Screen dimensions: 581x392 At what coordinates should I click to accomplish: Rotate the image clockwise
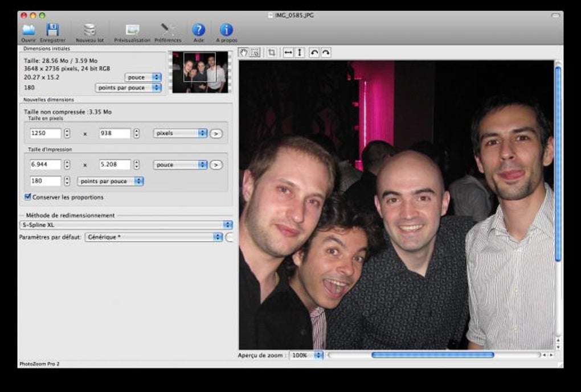tap(326, 52)
